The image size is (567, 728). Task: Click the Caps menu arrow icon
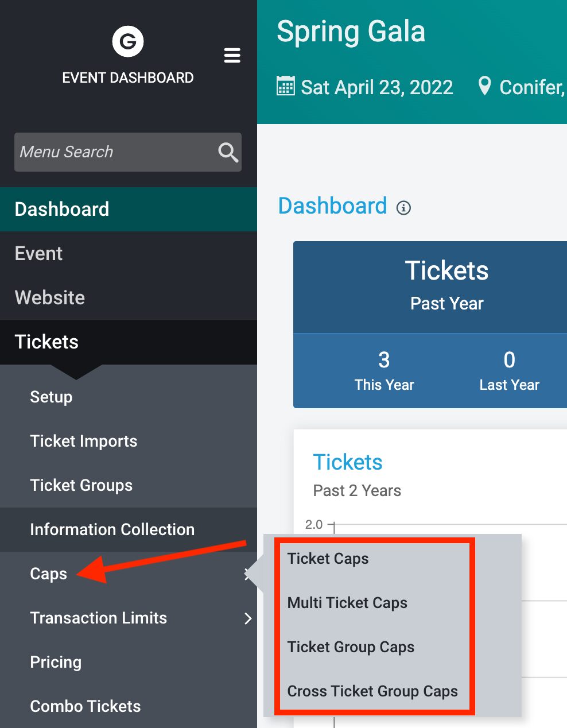tap(247, 574)
